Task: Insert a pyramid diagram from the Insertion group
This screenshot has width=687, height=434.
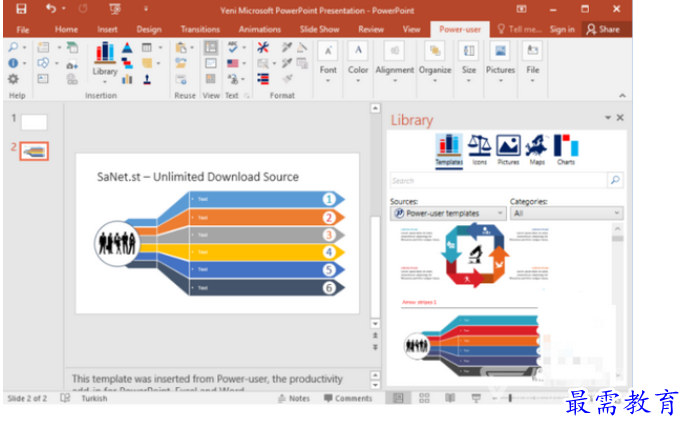Action: (x=127, y=47)
